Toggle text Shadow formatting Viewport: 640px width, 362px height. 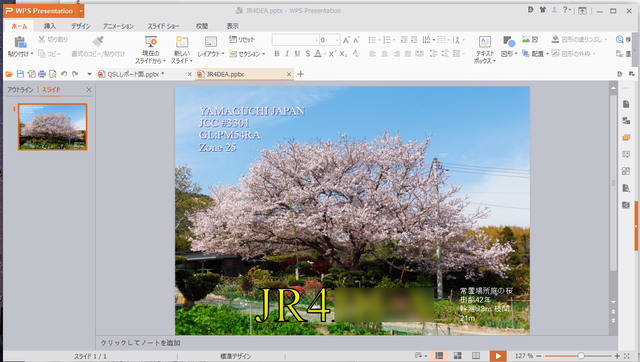(x=308, y=53)
